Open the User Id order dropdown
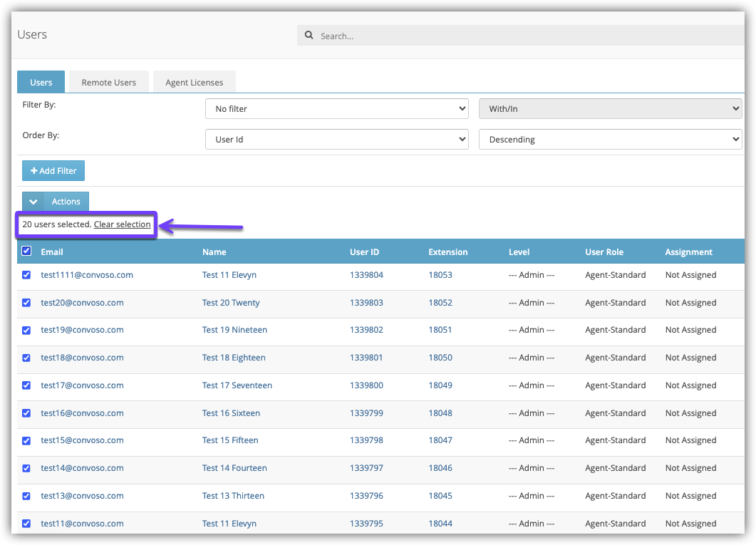The image size is (756, 545). (337, 139)
